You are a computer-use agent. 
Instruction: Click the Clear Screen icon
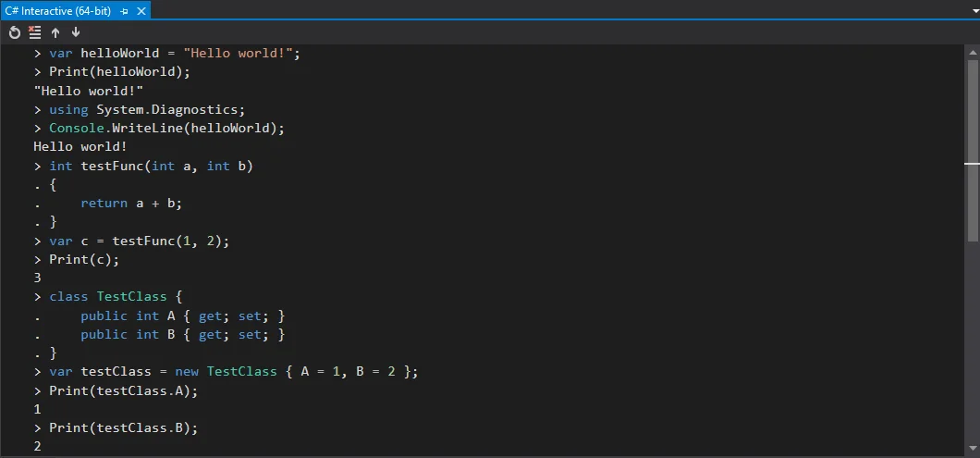[x=35, y=32]
